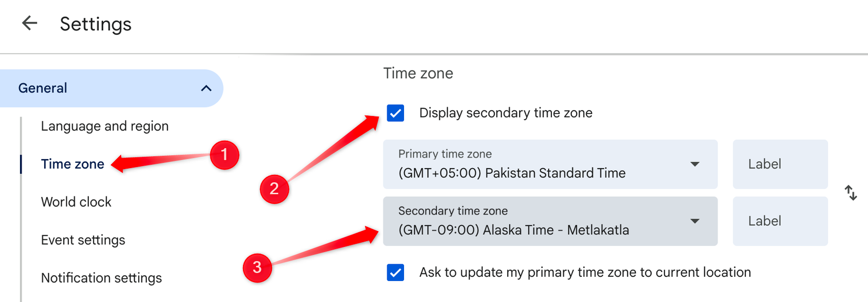This screenshot has height=302, width=868.
Task: Click the red circle marker numbered 1
Action: click(x=225, y=155)
